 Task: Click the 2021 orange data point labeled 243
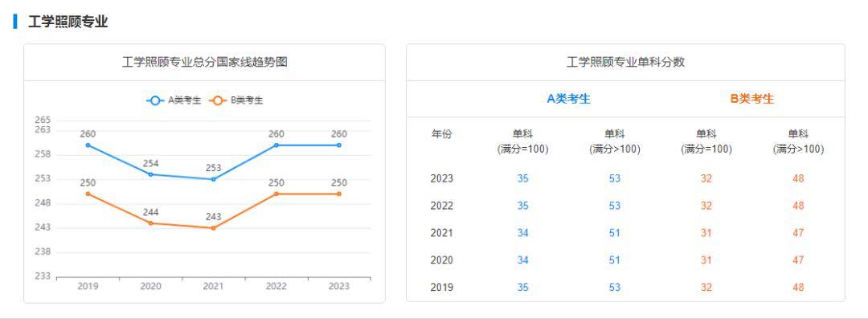(213, 228)
